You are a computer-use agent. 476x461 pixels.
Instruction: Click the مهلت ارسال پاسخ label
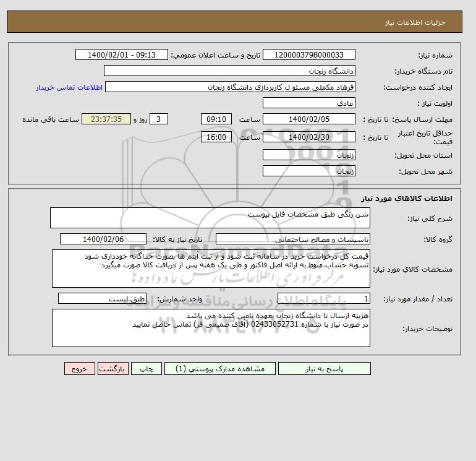click(422, 119)
